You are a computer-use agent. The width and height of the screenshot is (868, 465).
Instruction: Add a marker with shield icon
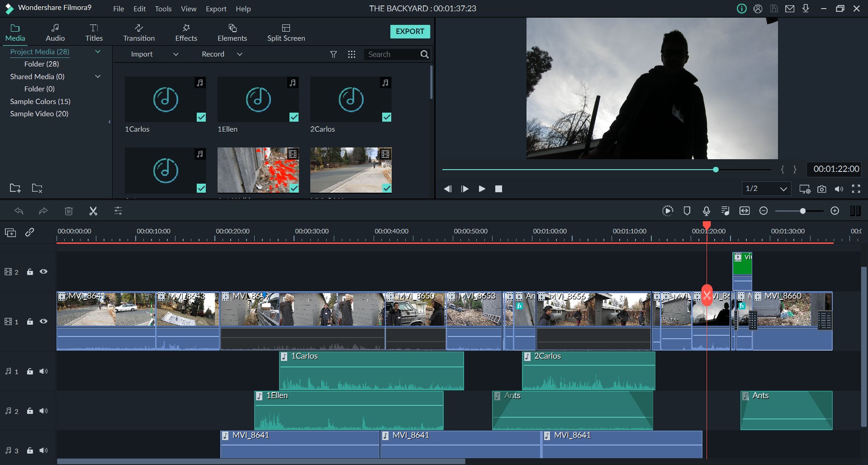[687, 211]
